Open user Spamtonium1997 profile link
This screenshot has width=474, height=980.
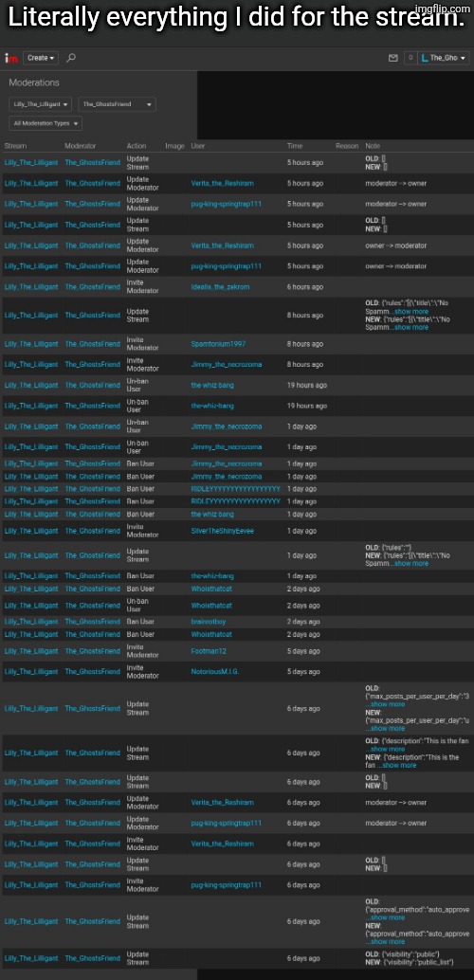coord(217,344)
